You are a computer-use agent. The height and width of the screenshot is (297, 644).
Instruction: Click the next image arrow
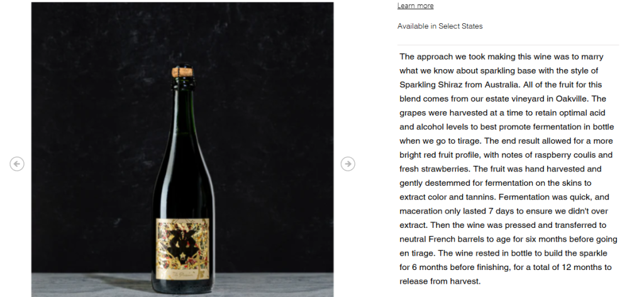tap(348, 164)
